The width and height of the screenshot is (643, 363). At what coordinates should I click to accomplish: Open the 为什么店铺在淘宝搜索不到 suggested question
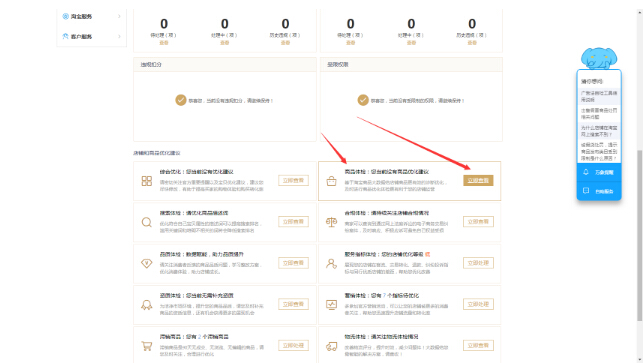click(x=599, y=131)
